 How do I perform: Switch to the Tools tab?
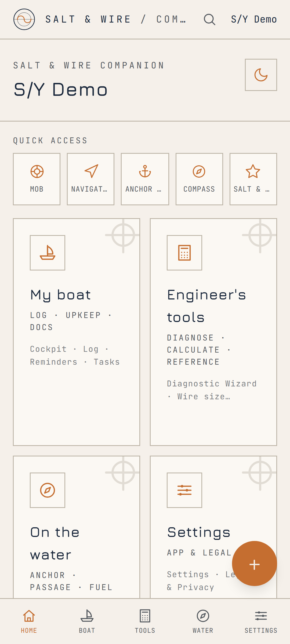(145, 621)
